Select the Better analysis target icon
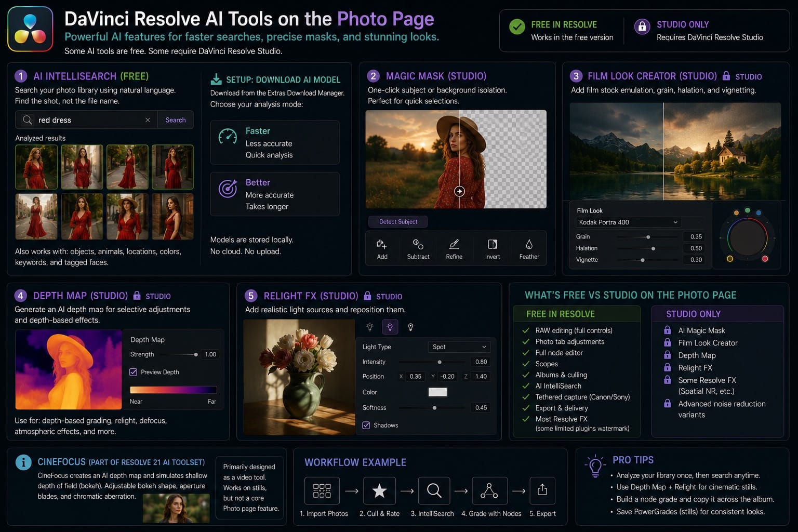This screenshot has width=798, height=532. (x=228, y=189)
